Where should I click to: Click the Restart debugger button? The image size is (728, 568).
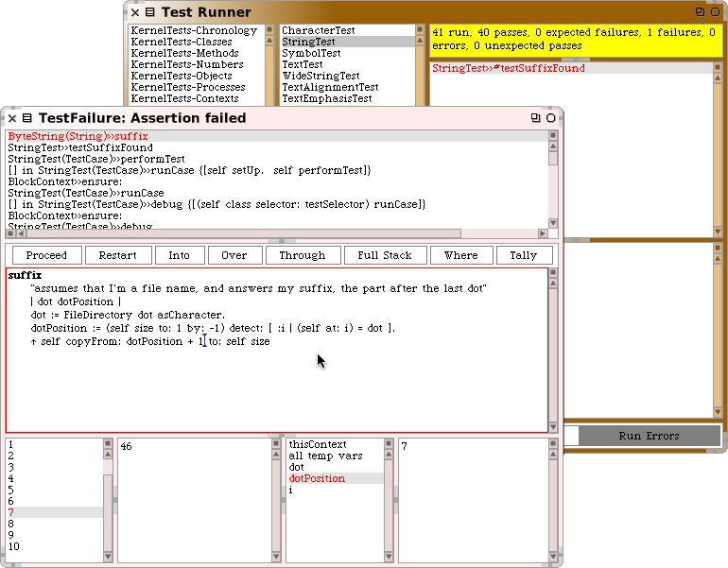(117, 255)
